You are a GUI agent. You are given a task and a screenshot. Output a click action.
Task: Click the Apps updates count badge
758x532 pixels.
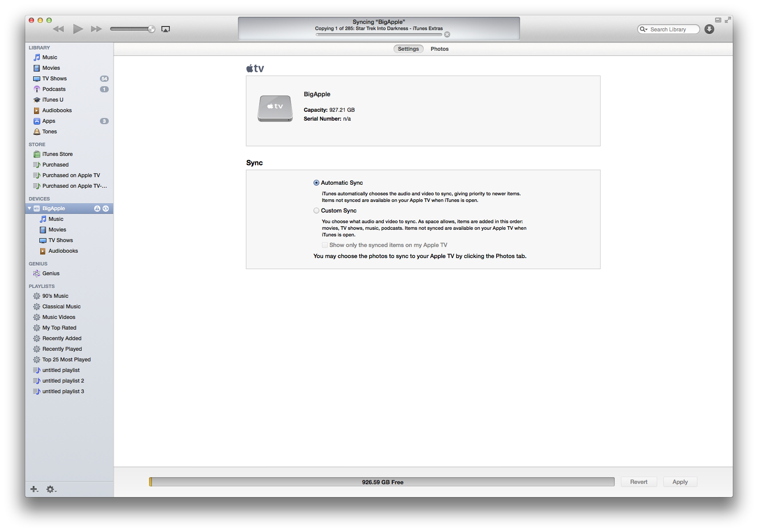(104, 121)
